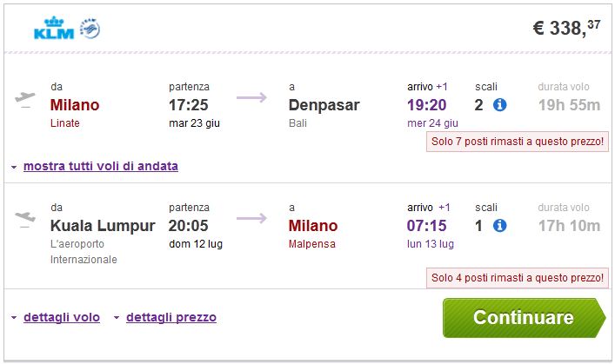Click the 07:15 return arrival time

pyautogui.click(x=428, y=226)
